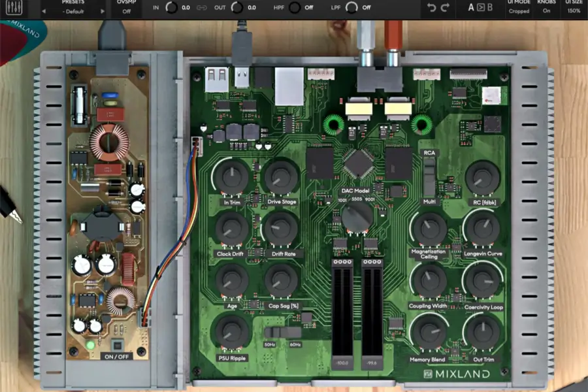
Task: Open the mixer settings icon at top left
Action: pos(14,7)
